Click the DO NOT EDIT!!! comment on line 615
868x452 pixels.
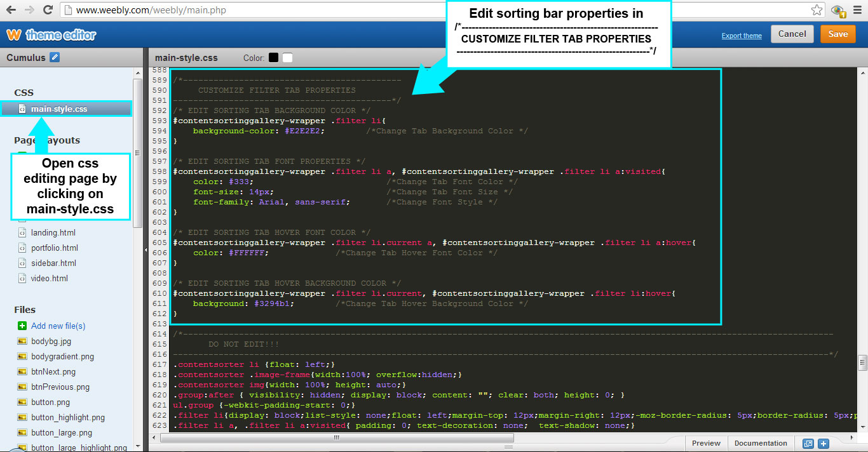click(243, 344)
